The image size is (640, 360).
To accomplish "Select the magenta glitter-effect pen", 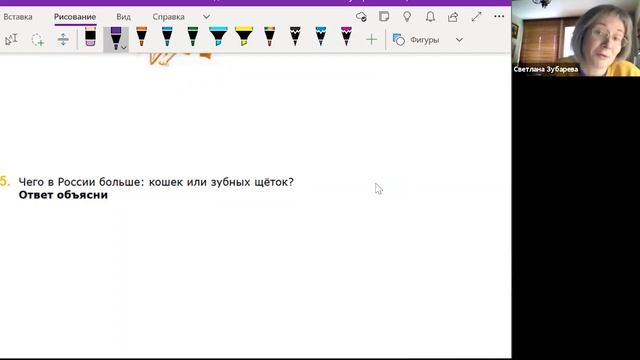I will click(346, 37).
